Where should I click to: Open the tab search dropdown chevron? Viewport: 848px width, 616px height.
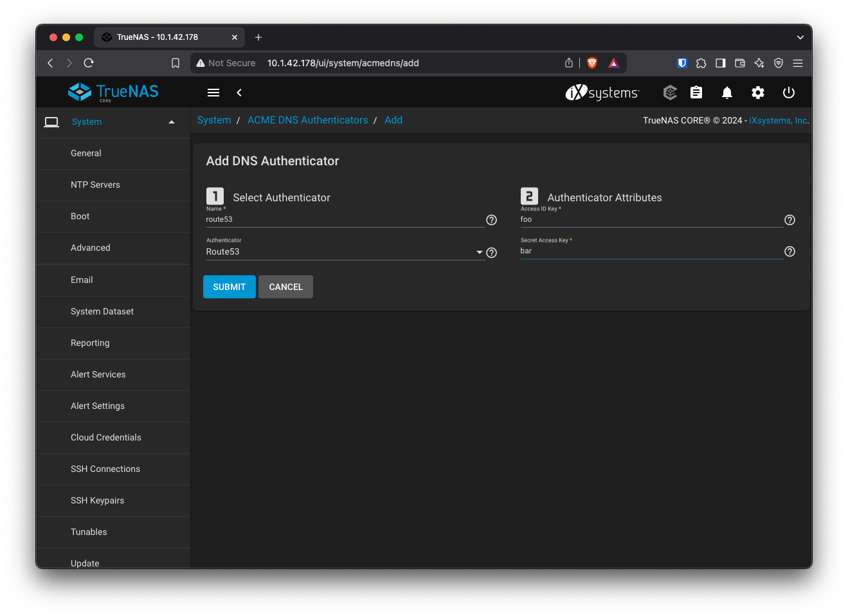click(x=800, y=37)
